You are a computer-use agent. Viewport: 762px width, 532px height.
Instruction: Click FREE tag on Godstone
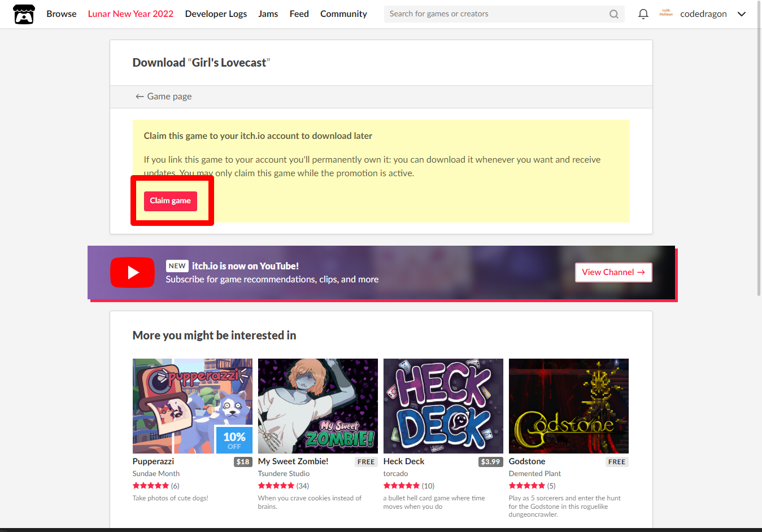click(617, 462)
